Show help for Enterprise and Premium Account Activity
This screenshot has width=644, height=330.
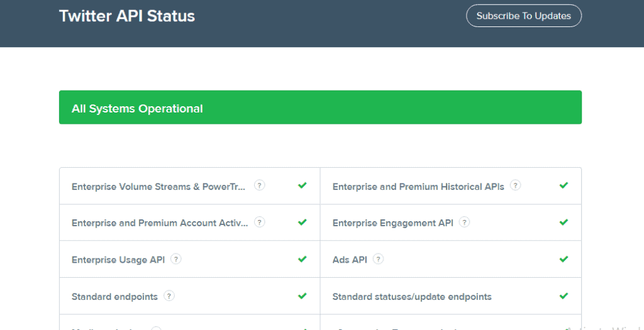(x=259, y=223)
